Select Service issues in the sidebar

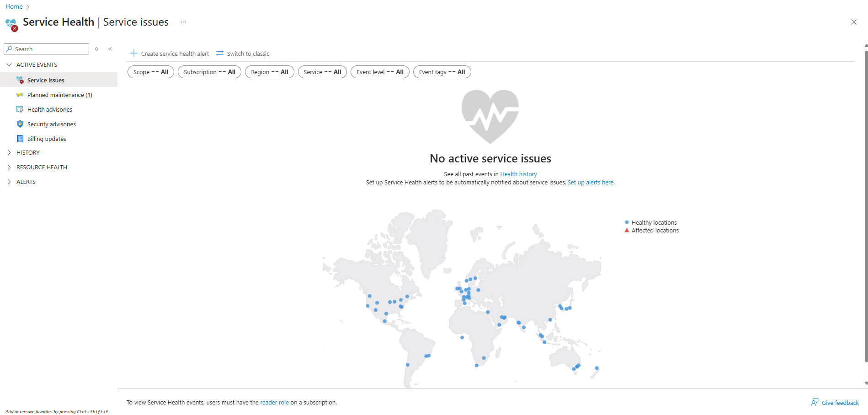click(59, 80)
